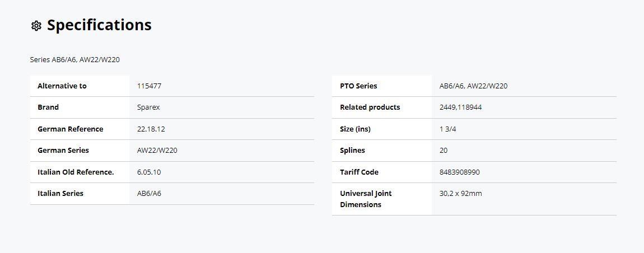
Task: Click the Universal Joint Dimensions label
Action: coord(366,199)
